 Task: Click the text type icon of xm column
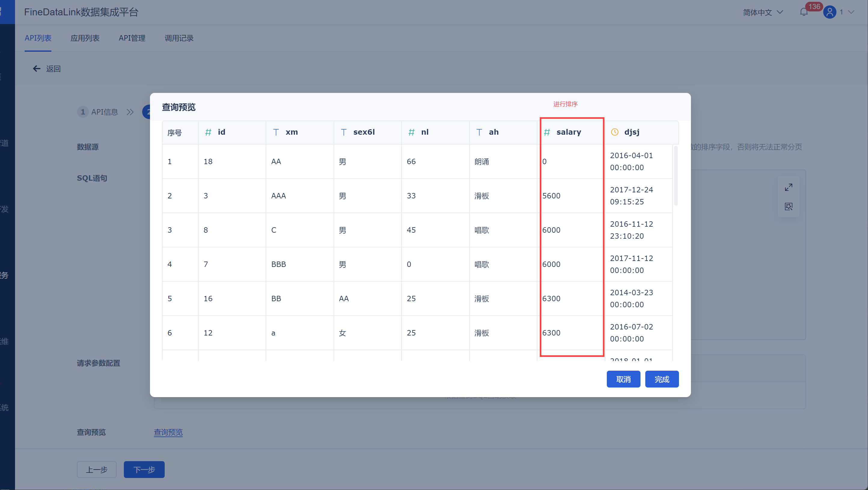tap(276, 132)
